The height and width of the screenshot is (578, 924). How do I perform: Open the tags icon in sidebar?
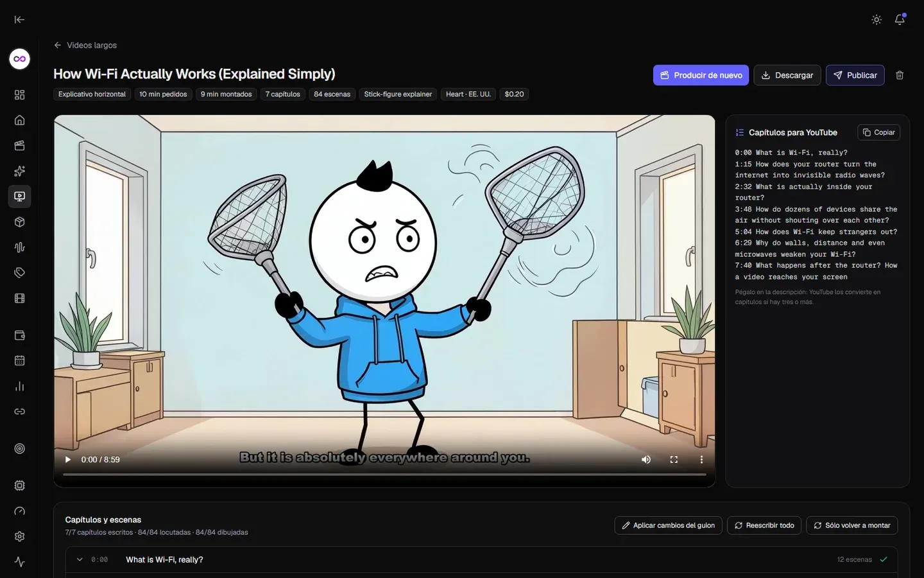pyautogui.click(x=20, y=273)
